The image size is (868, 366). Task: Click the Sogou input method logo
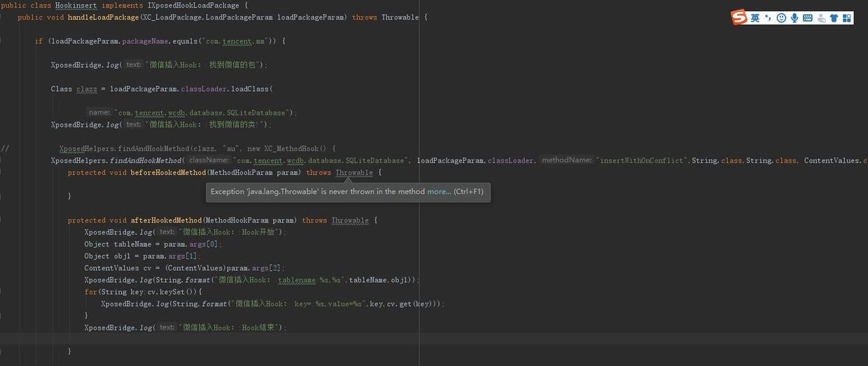739,17
